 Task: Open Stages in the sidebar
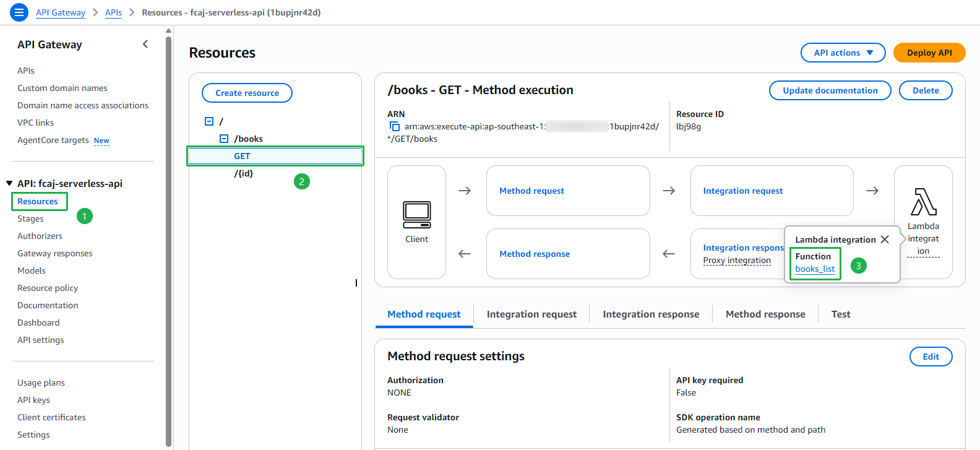click(x=30, y=219)
